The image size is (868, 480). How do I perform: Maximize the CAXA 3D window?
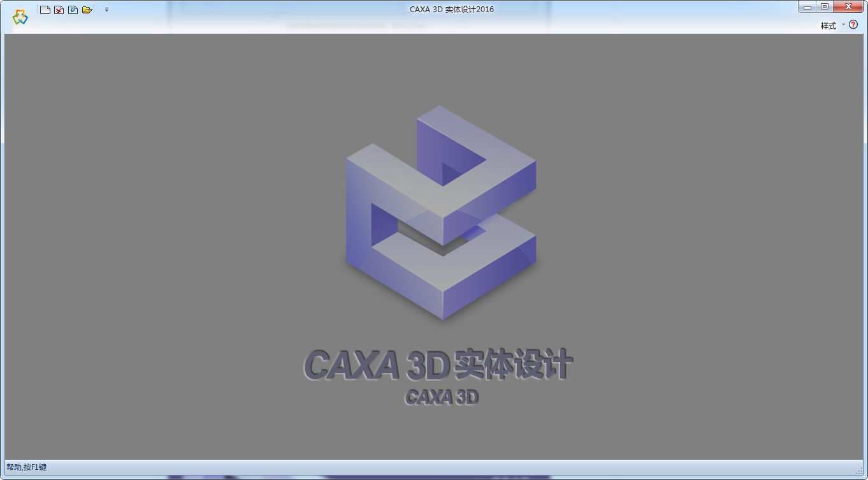coord(825,6)
